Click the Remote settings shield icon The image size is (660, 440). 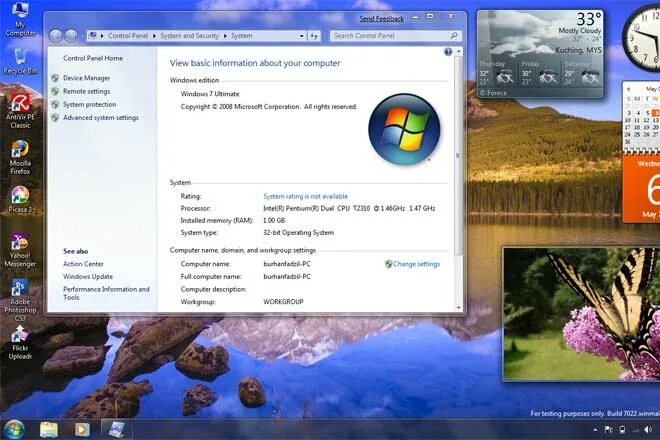[55, 91]
